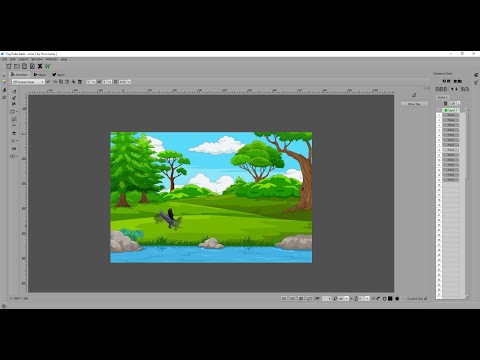Open the File menu
This screenshot has height=360, width=480.
4,59
